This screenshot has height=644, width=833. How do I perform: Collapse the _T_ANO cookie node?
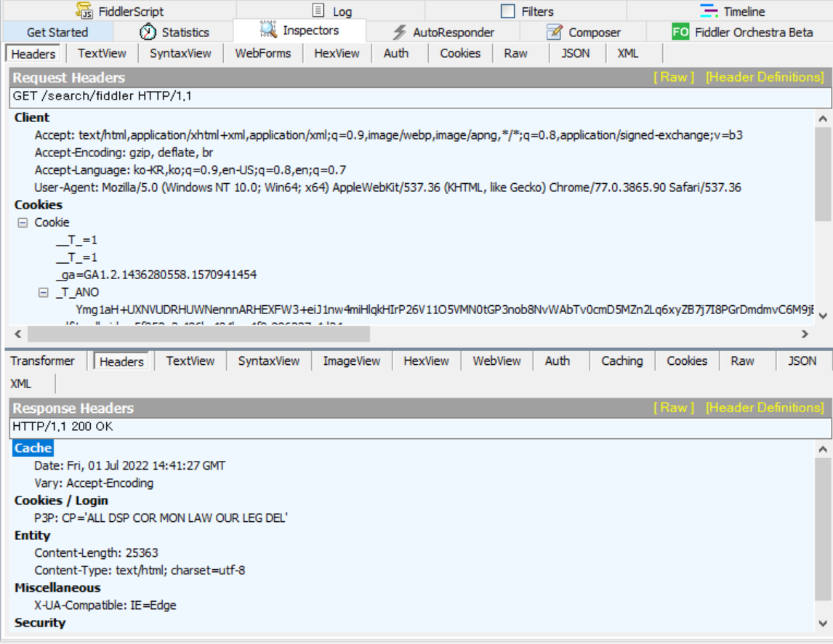[x=44, y=293]
